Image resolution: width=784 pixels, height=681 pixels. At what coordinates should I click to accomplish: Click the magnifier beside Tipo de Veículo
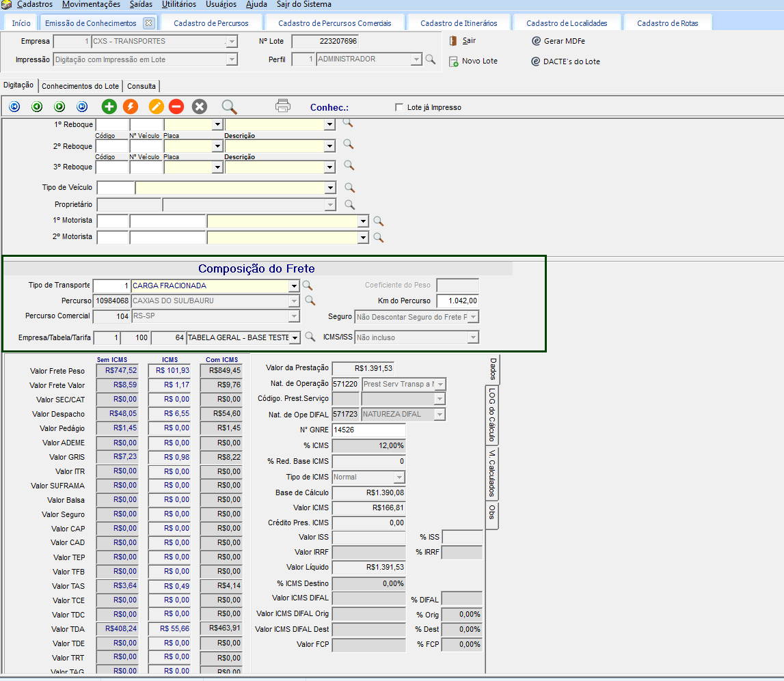(349, 187)
